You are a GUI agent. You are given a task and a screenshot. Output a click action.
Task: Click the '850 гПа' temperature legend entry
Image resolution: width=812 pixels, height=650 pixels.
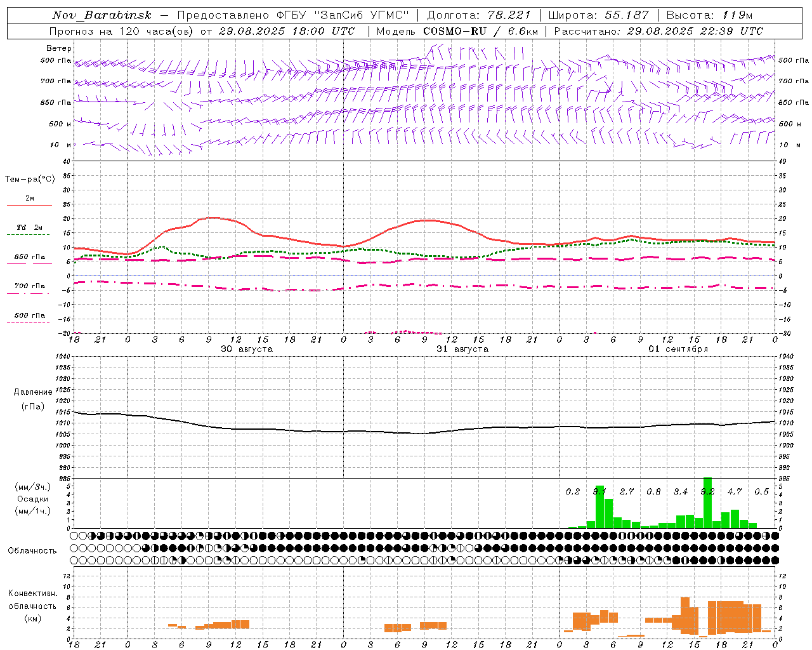tap(29, 257)
